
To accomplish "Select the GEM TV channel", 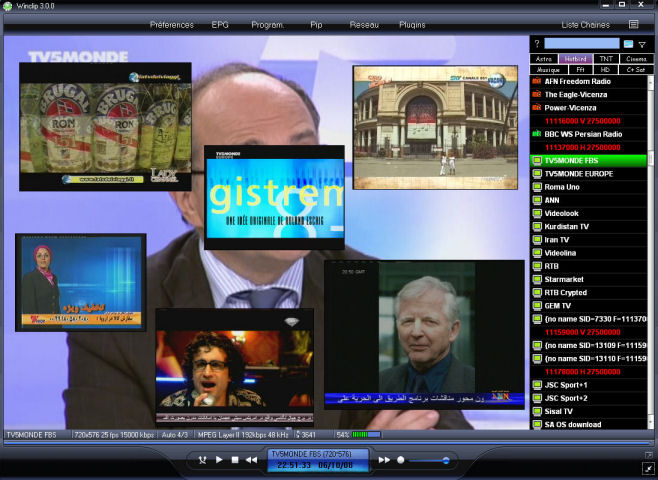I will [x=588, y=306].
